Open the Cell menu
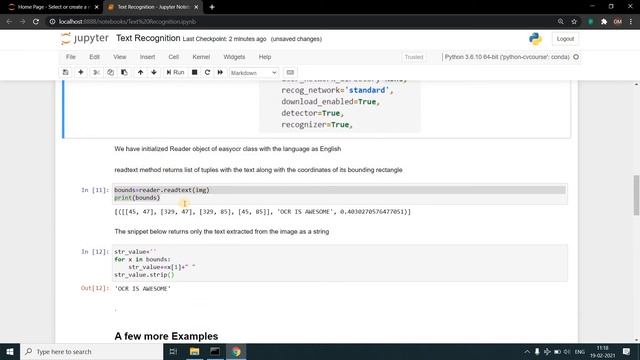 (173, 57)
